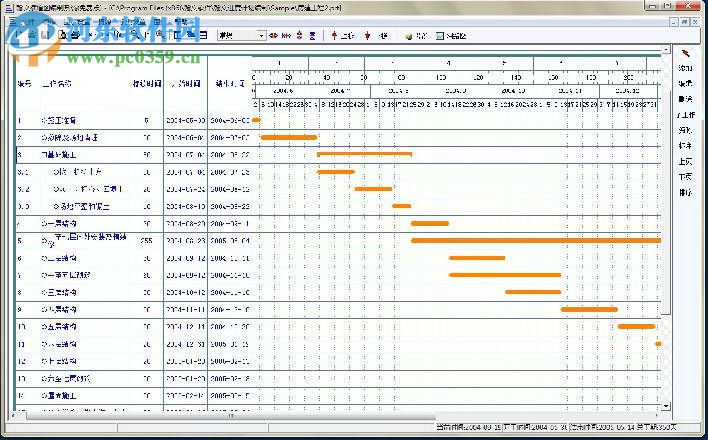Click the duration cell showing 255
708x440 pixels.
[x=146, y=241]
